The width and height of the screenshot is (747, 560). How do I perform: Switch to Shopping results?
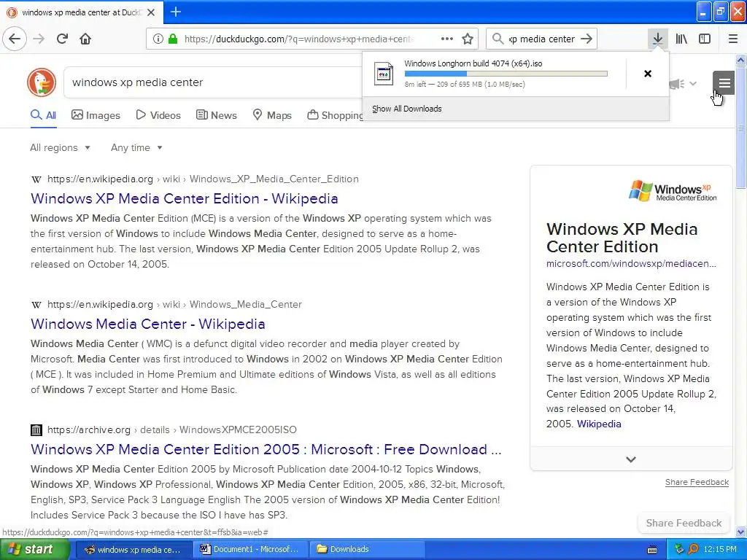click(x=336, y=115)
